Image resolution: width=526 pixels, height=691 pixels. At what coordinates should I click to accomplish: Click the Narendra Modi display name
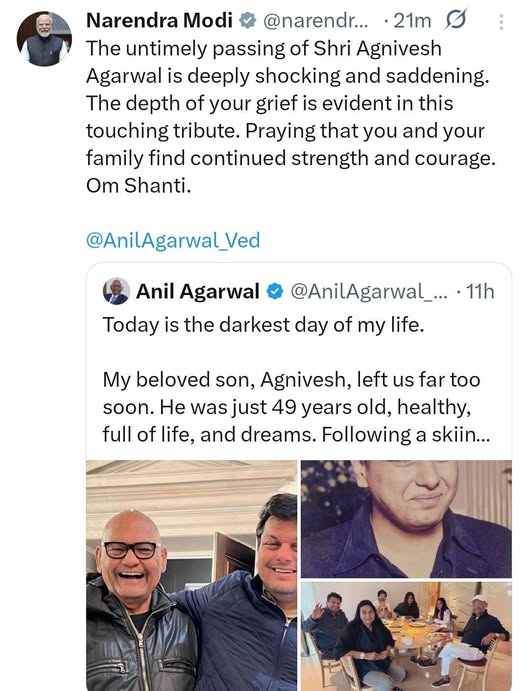159,20
